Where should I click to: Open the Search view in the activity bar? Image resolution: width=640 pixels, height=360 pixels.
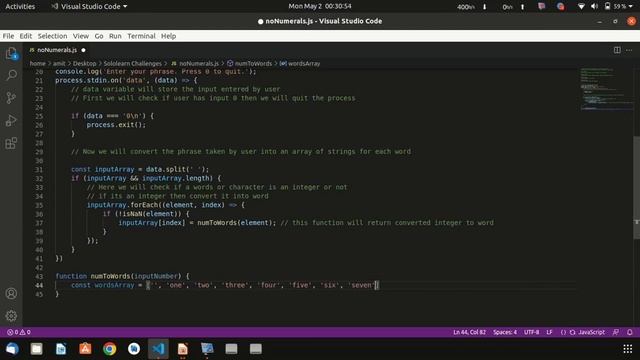coord(11,75)
